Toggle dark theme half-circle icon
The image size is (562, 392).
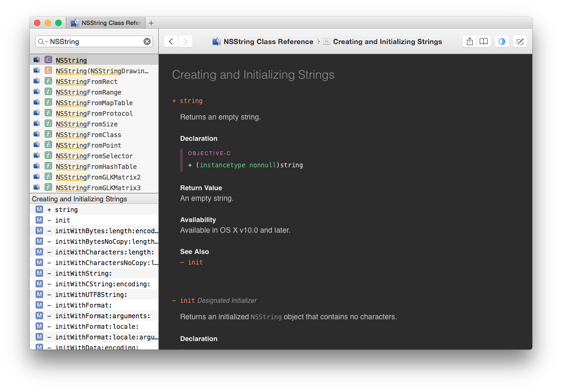[502, 41]
